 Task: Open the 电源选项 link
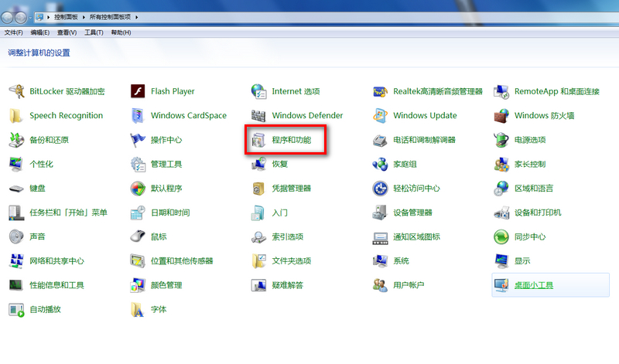(x=530, y=140)
